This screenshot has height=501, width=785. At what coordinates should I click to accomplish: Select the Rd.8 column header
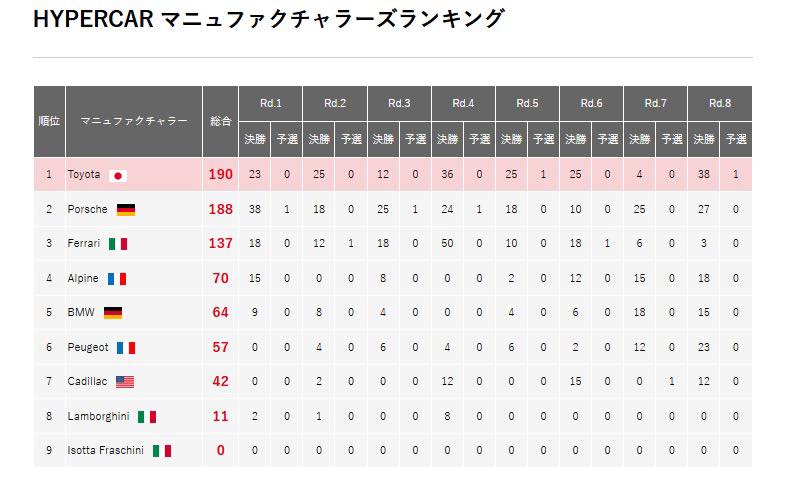click(x=720, y=104)
